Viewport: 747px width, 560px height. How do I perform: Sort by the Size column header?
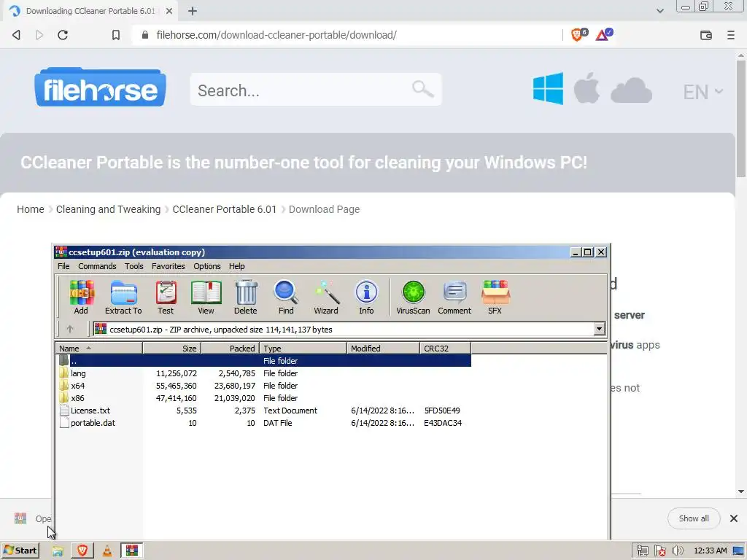[172, 349]
